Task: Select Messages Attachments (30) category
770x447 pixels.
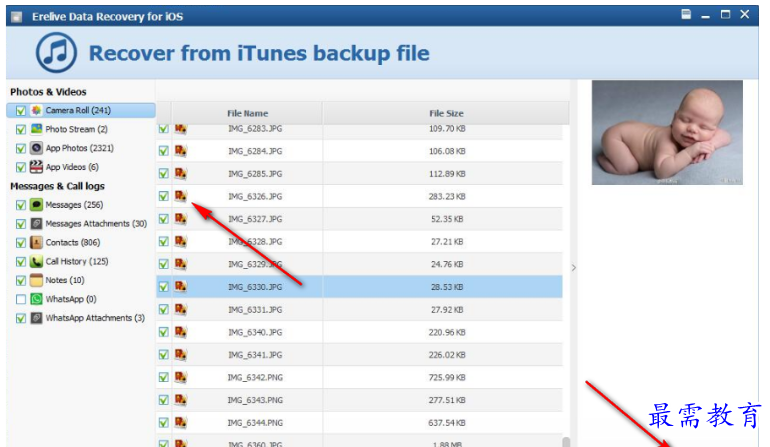Action: pyautogui.click(x=96, y=224)
